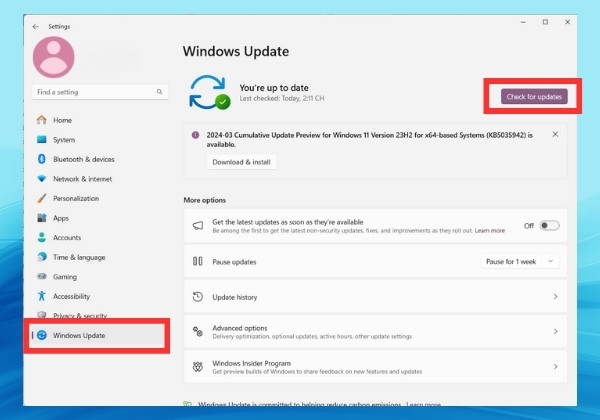The height and width of the screenshot is (420, 600).
Task: Click the Accounts person icon
Action: tap(41, 237)
